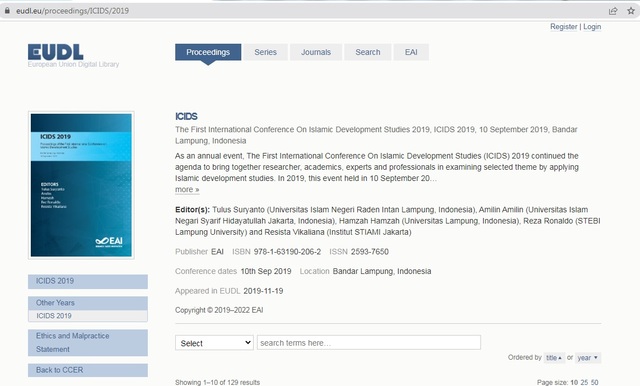Click the Copyright © 2019–2022 EAI text
The height and width of the screenshot is (386, 640).
[x=219, y=310]
